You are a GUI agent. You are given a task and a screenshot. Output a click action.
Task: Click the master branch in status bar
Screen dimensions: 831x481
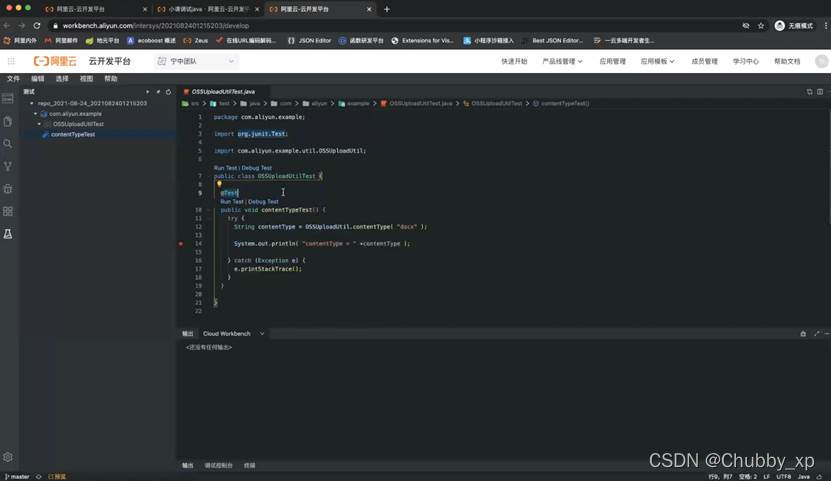[17, 477]
